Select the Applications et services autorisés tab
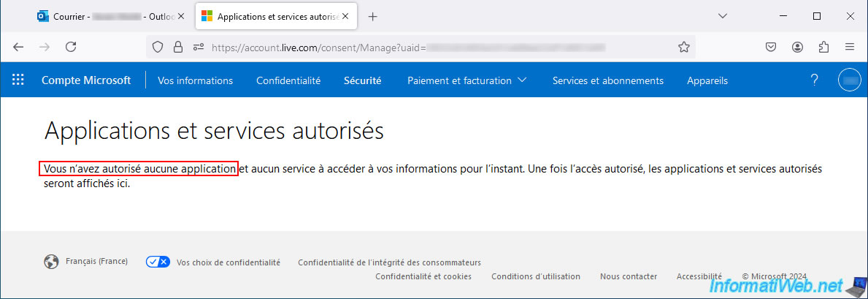This screenshot has height=299, width=868. [x=276, y=17]
